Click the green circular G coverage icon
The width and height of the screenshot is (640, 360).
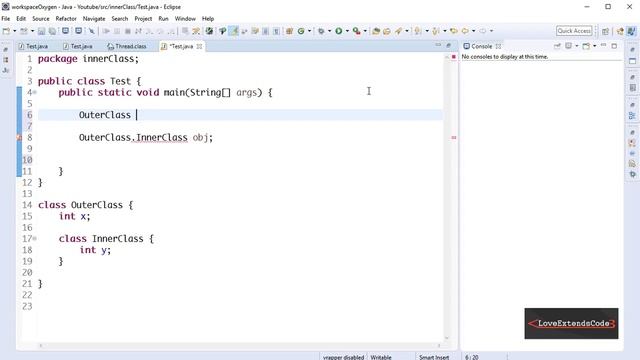301,31
